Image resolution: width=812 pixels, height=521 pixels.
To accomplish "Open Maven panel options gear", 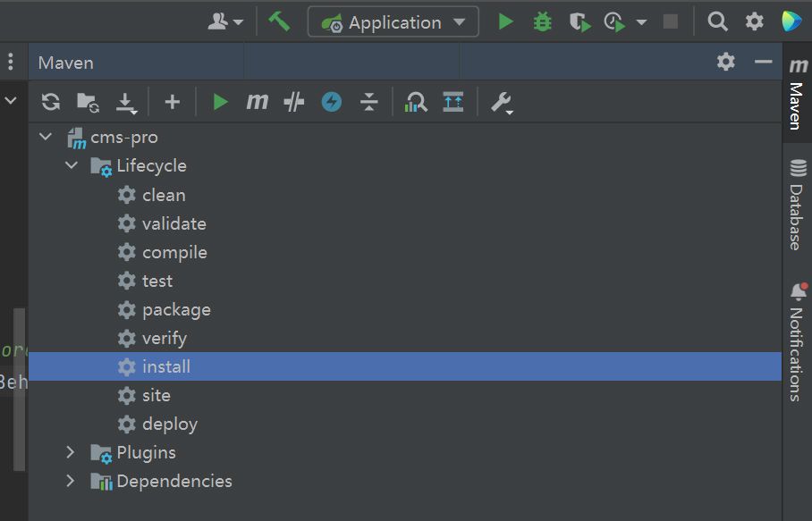I will point(726,62).
